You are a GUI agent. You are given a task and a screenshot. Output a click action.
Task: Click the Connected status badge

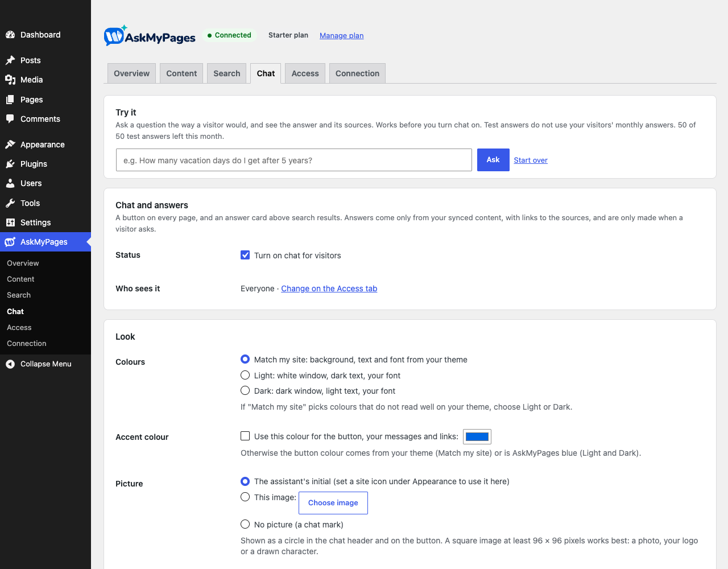click(229, 35)
